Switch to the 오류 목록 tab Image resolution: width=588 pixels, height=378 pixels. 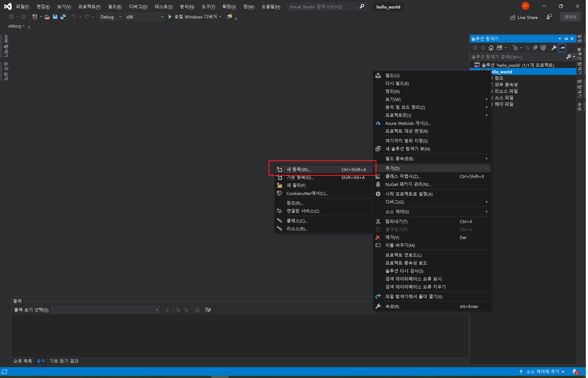[x=23, y=361]
